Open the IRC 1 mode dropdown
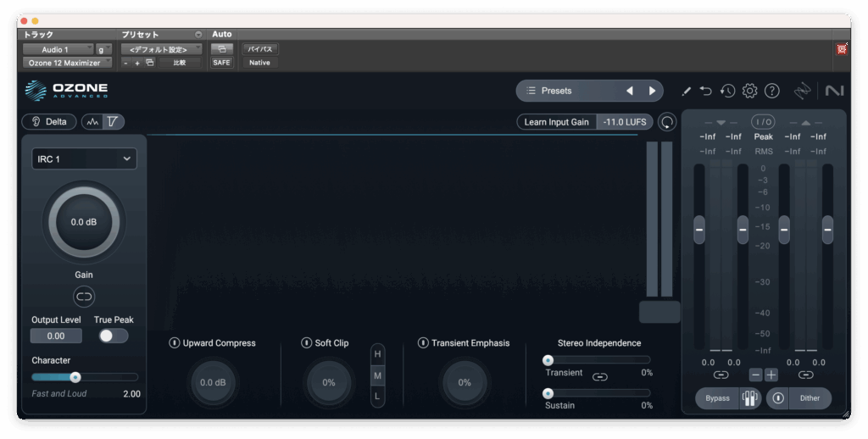Screen dimensions: 868x439 84,158
